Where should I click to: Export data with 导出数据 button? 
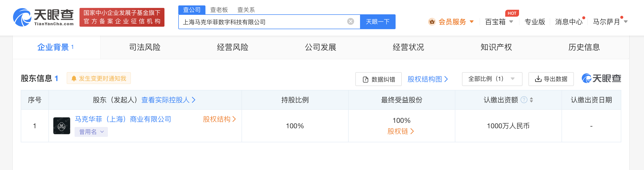551,79
